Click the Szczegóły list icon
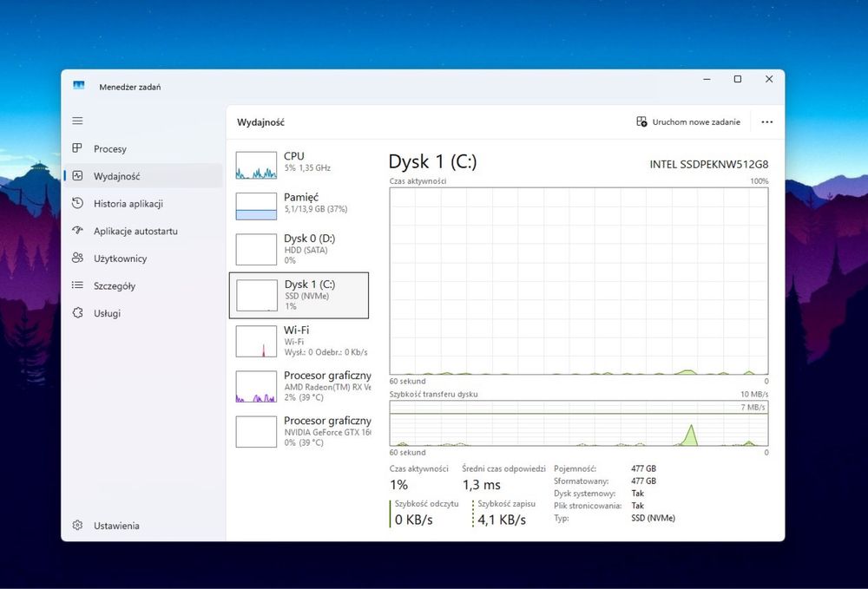This screenshot has height=589, width=868. click(77, 285)
